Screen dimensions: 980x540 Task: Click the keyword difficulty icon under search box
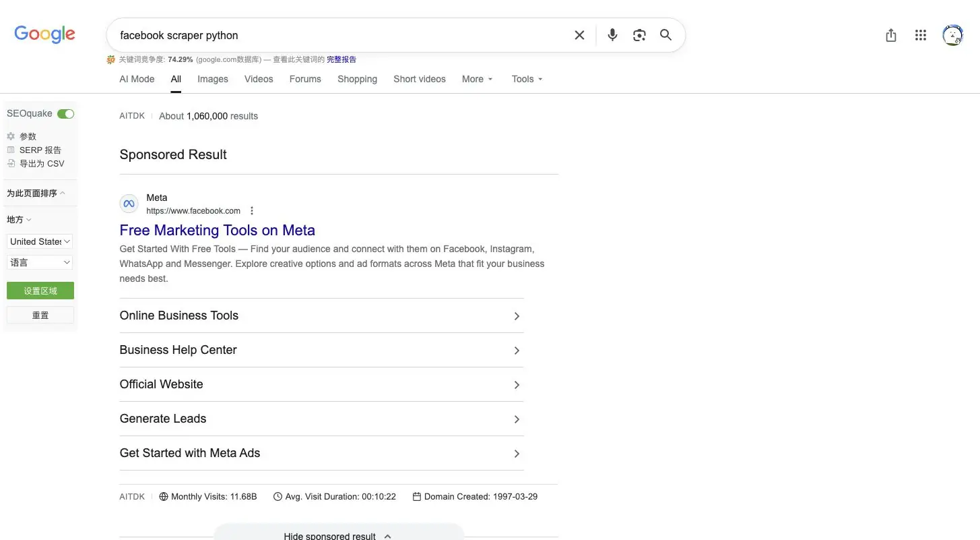coord(111,59)
